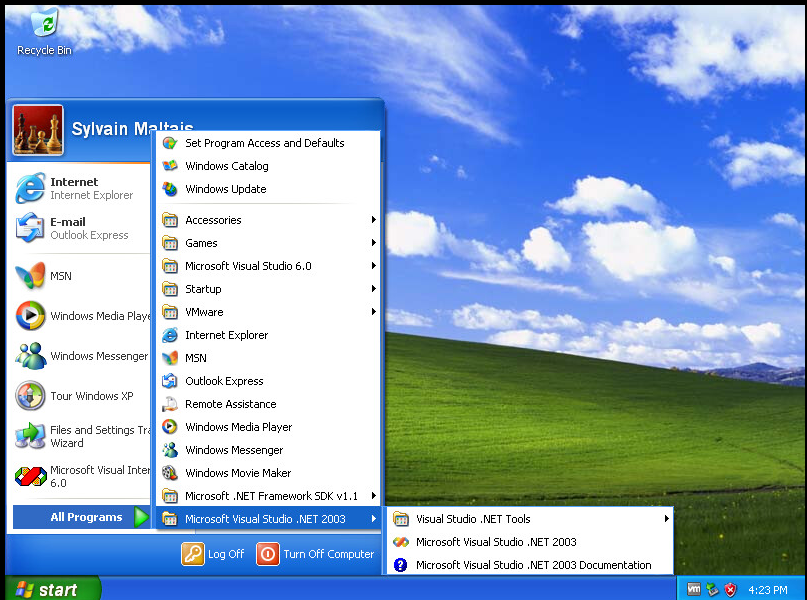Click the user account chess picture

(38, 130)
